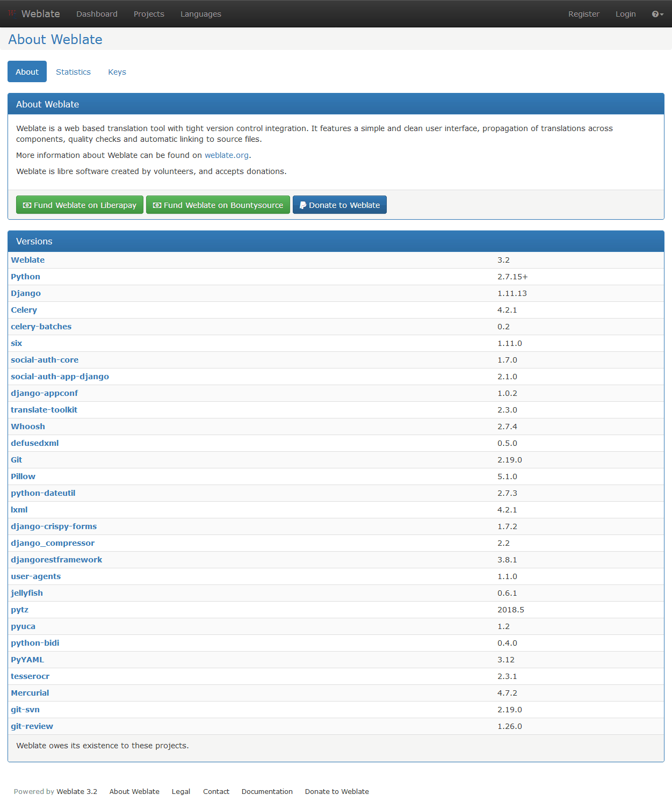Switch to the Statistics tab

tap(73, 71)
